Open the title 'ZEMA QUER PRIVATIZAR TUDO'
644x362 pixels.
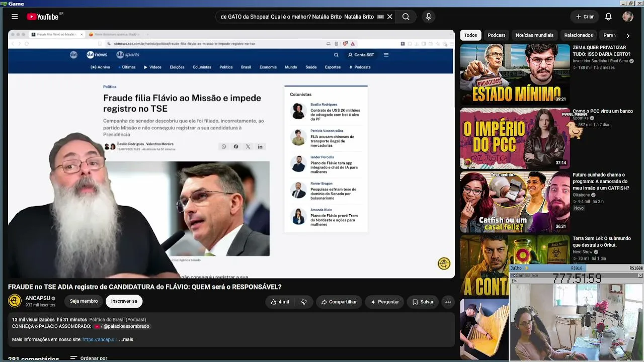[602, 51]
